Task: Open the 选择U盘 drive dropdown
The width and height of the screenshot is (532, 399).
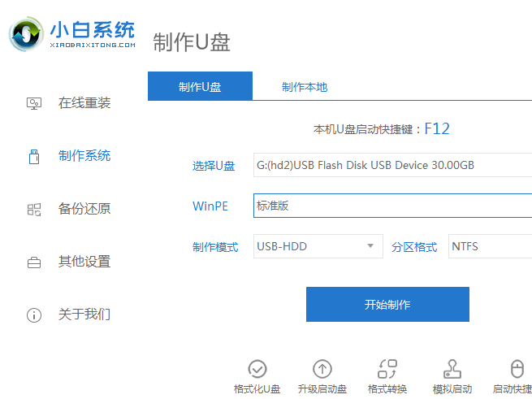Action: point(392,165)
